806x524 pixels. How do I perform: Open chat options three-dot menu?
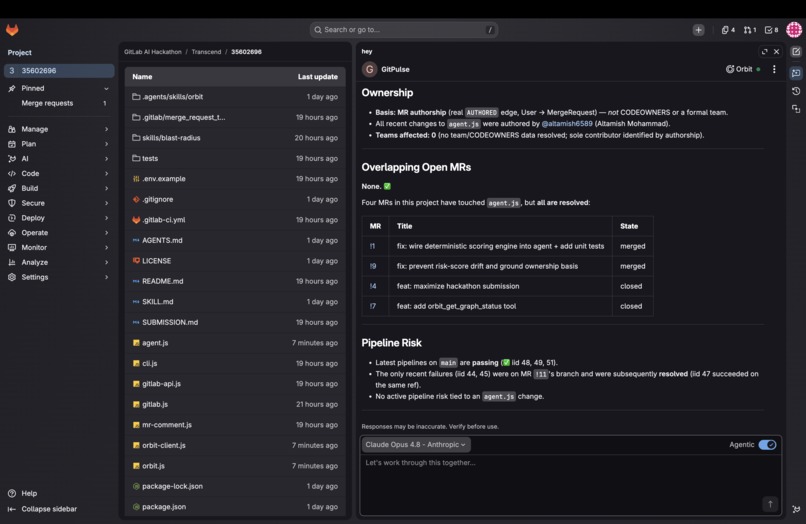point(774,69)
